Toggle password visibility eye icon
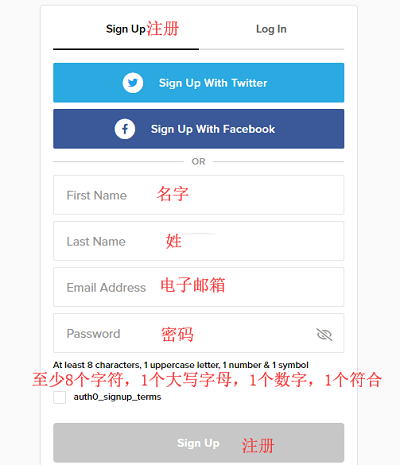Screen dimensions: 400x465 tap(324, 334)
